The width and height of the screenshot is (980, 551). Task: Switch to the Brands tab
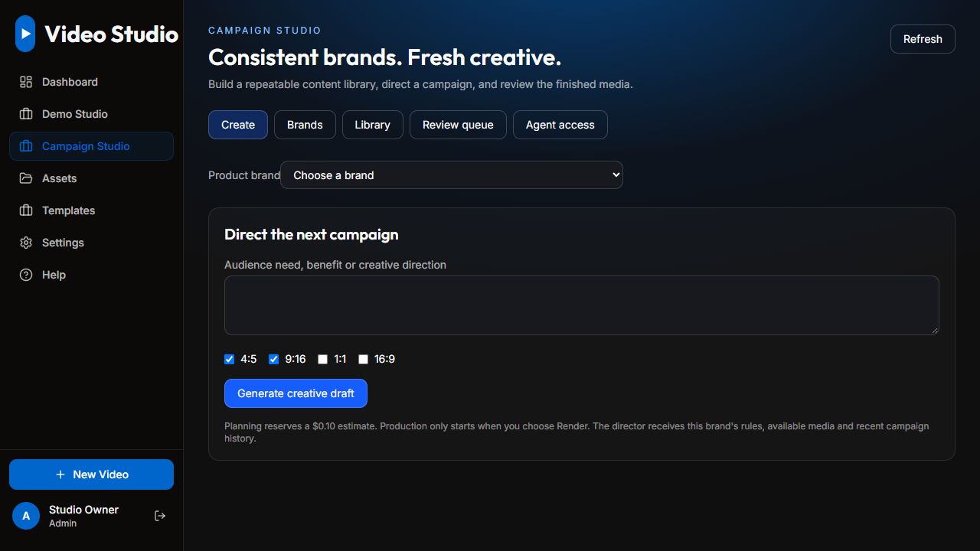305,125
